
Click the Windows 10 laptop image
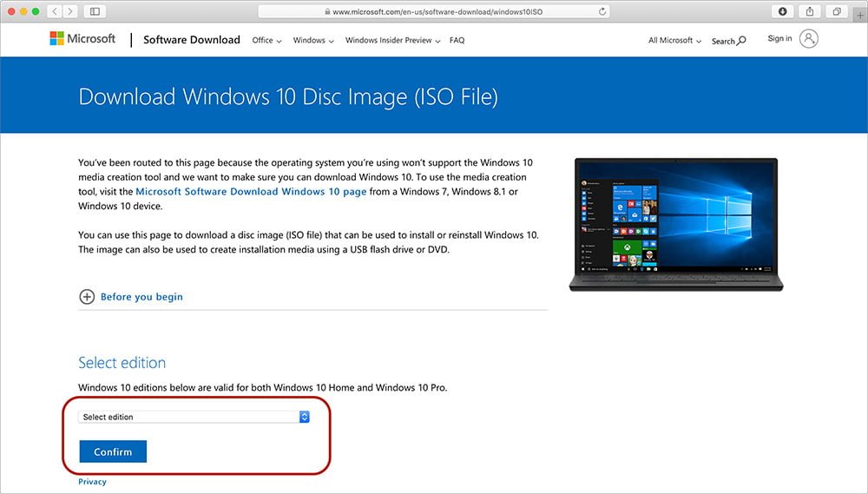click(x=676, y=224)
